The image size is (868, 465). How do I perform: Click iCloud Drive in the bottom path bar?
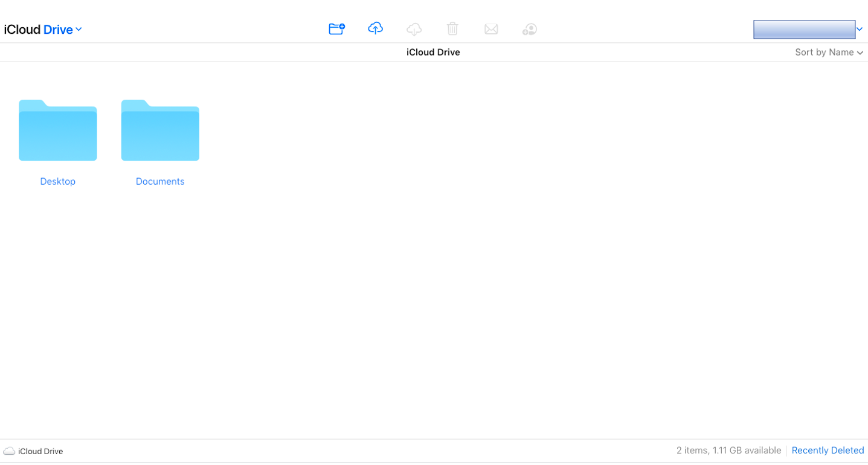point(40,451)
